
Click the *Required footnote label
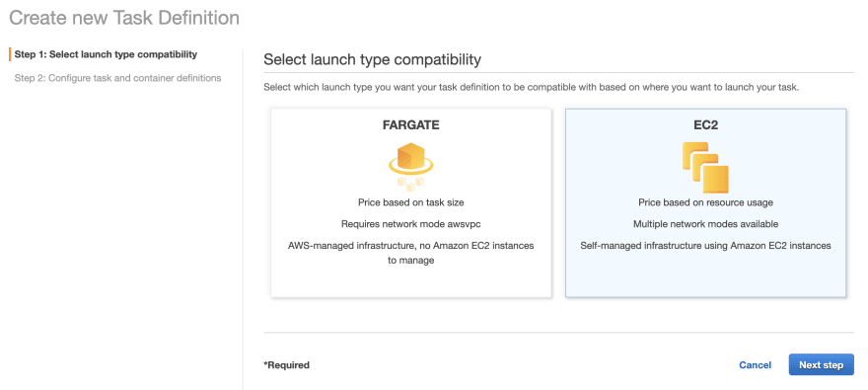click(x=286, y=365)
